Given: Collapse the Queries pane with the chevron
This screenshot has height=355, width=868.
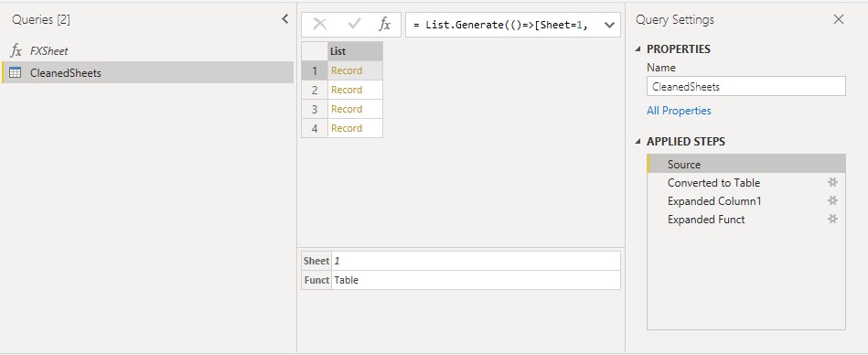Looking at the screenshot, I should tap(285, 19).
